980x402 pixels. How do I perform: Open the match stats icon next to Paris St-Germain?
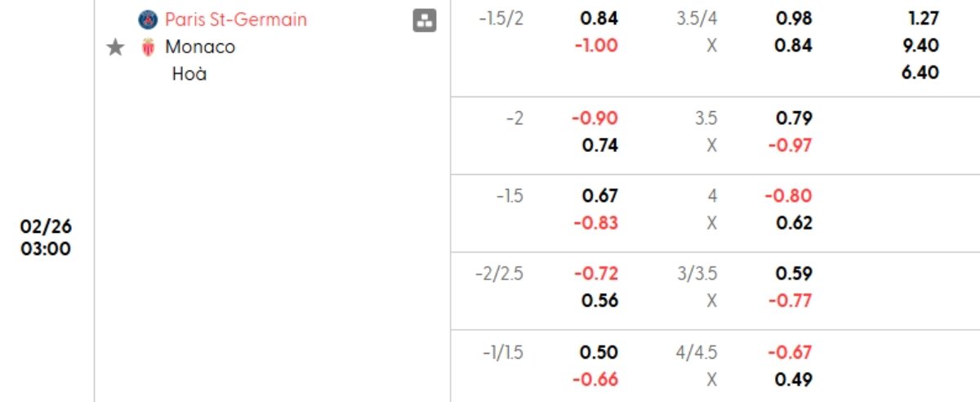pyautogui.click(x=425, y=21)
